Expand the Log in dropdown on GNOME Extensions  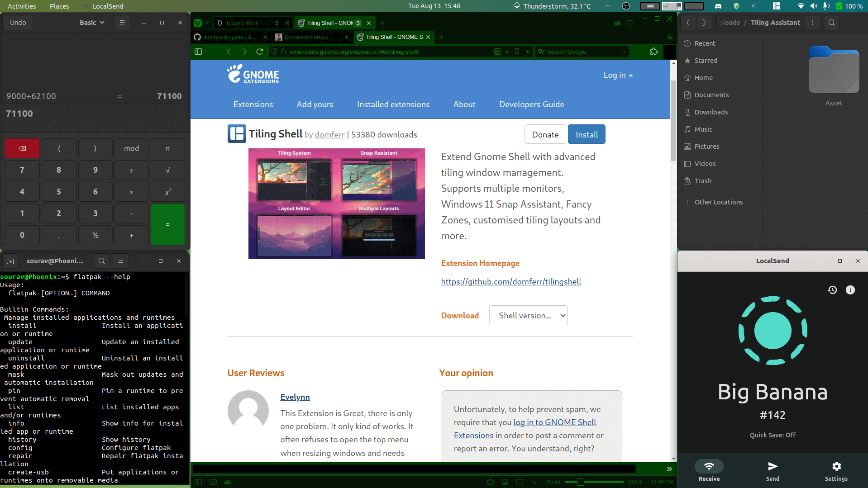[617, 75]
